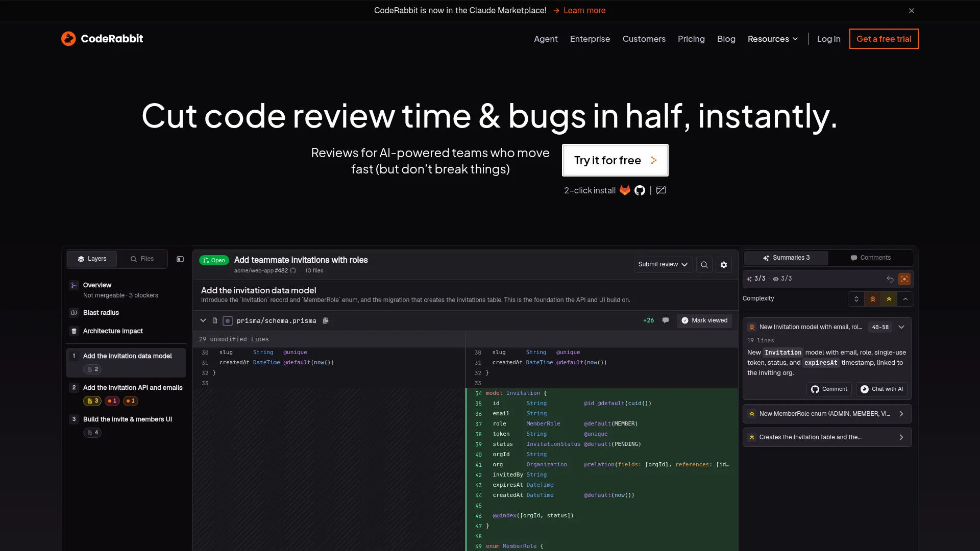This screenshot has width=980, height=551.
Task: Click the file icon beside prisma/schema.prisma
Action: [x=215, y=320]
